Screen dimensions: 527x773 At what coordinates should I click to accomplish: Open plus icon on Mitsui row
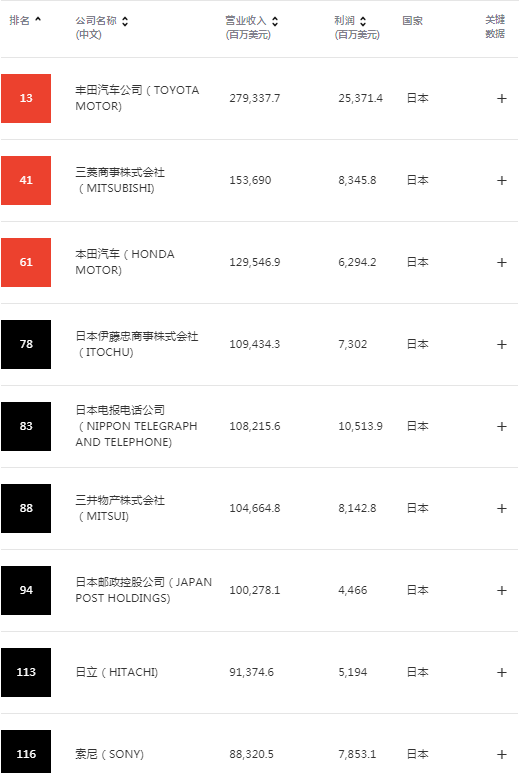point(501,508)
